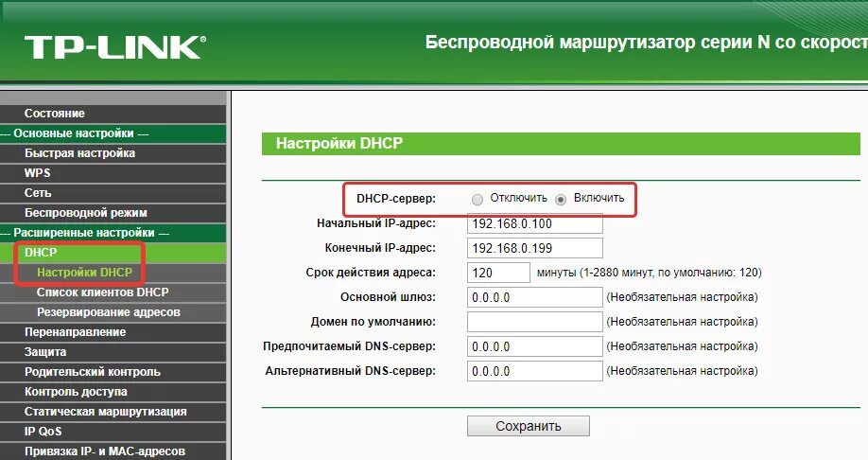Click the Настройки DHCP page heading
This screenshot has height=460, width=868.
pyautogui.click(x=339, y=144)
